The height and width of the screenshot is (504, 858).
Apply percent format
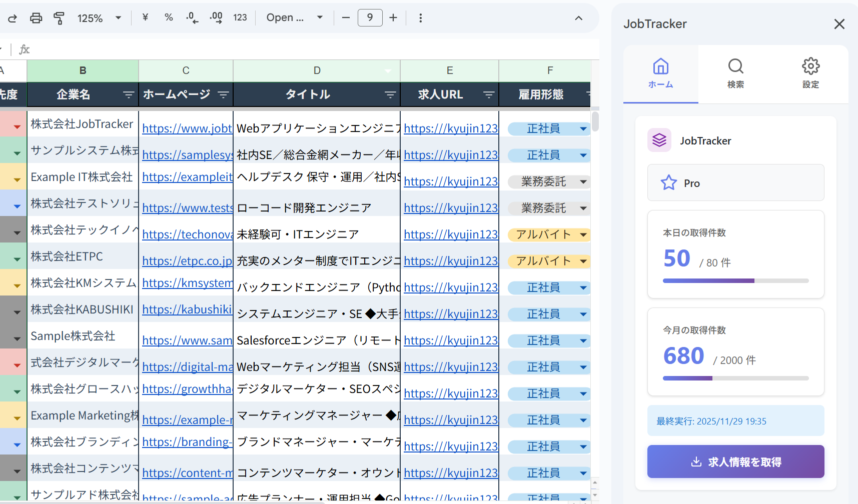(x=169, y=17)
